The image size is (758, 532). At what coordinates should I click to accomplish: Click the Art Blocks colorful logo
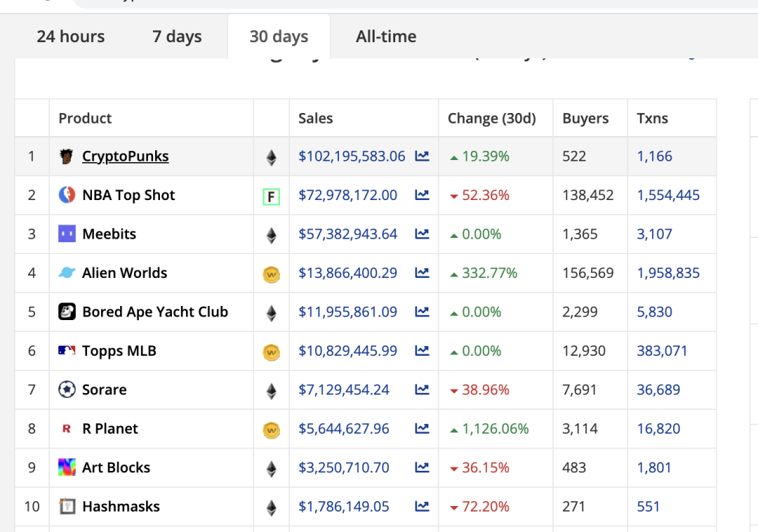click(67, 467)
